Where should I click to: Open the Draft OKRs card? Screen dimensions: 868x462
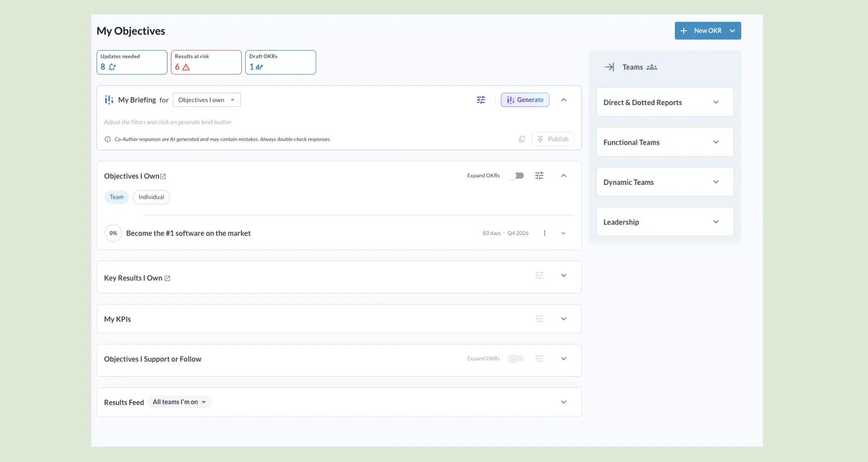tap(280, 62)
